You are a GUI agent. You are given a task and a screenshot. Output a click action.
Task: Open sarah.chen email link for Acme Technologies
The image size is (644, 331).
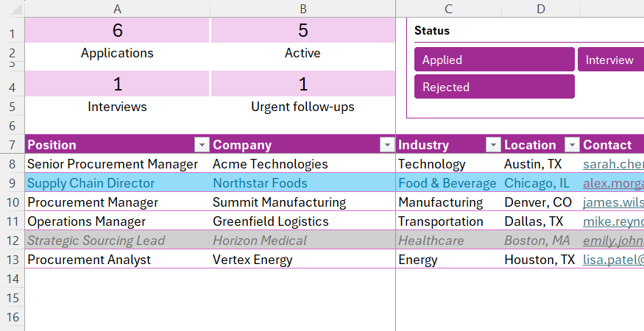click(x=613, y=164)
